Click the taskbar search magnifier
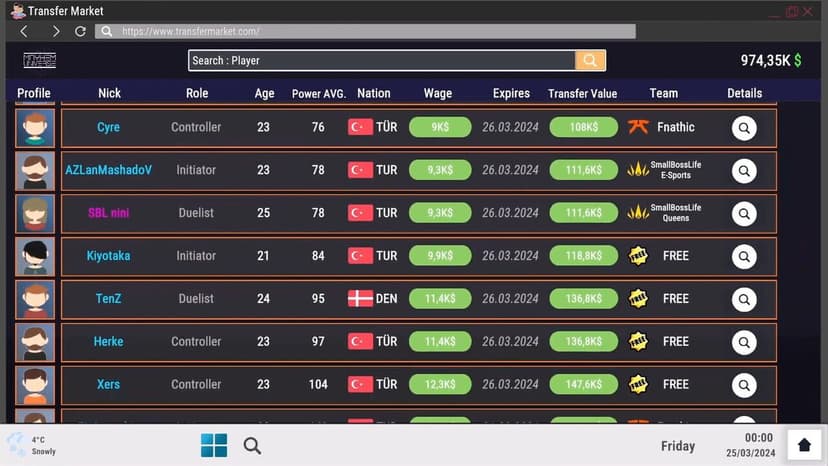Image resolution: width=828 pixels, height=466 pixels. coord(252,446)
